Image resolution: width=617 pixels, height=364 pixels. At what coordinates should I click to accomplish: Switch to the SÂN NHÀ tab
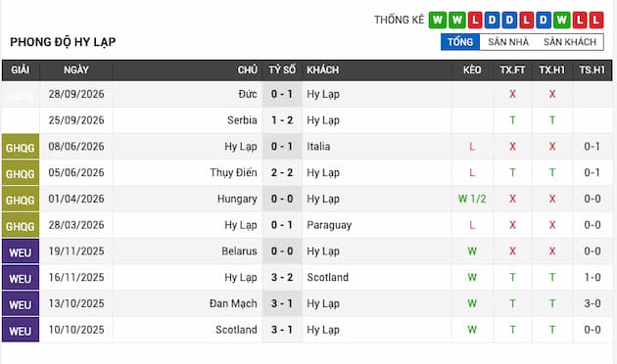508,42
